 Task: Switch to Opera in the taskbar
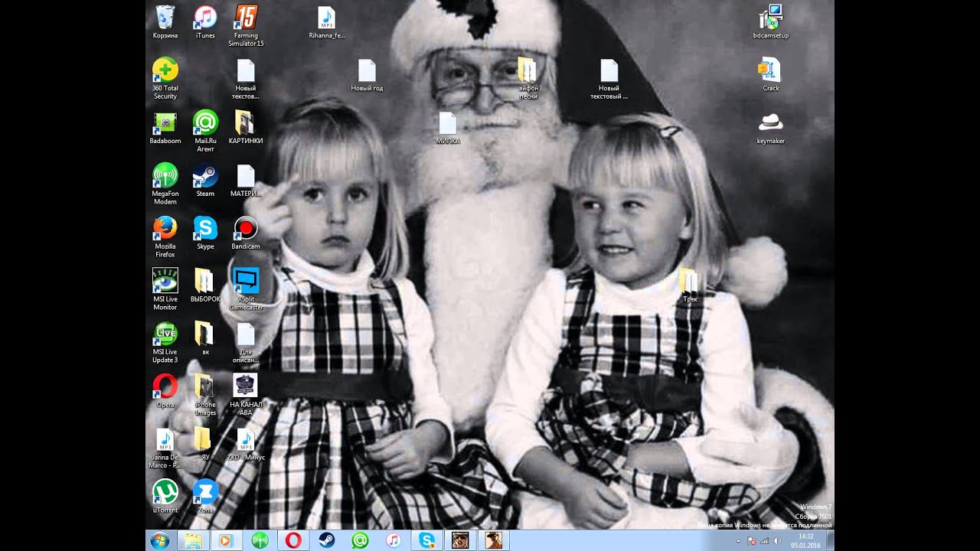292,540
